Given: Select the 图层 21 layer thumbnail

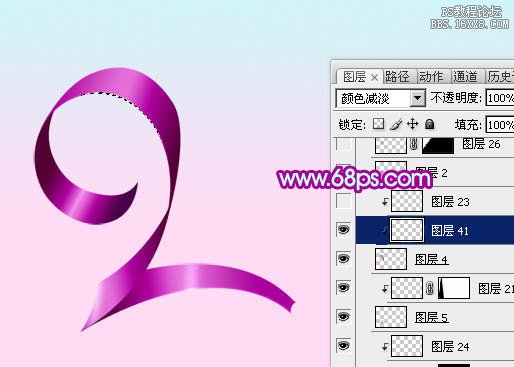Looking at the screenshot, I should click(407, 288).
